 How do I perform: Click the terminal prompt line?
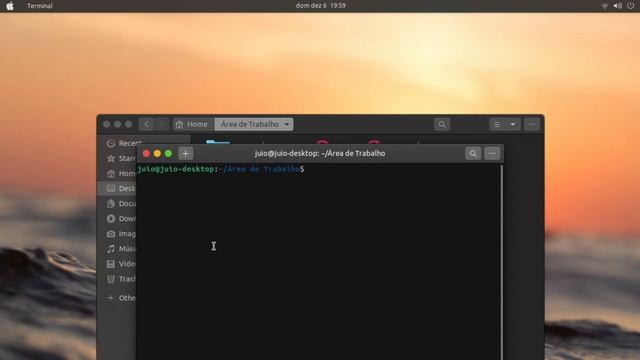point(221,169)
